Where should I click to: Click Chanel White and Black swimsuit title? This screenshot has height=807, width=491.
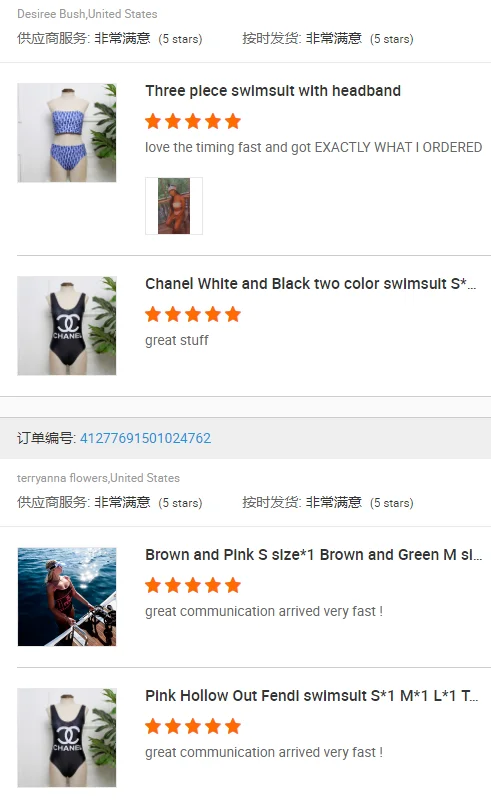point(310,284)
